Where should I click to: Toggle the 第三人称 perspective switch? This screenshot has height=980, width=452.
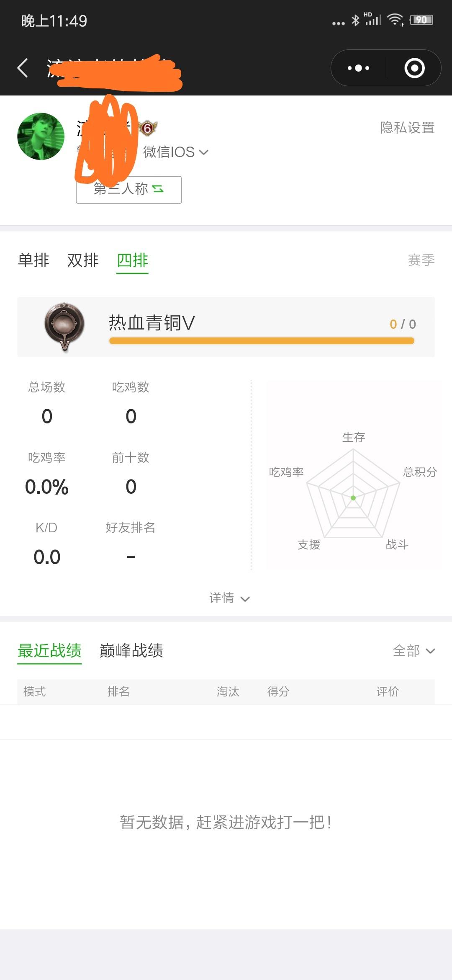pos(129,190)
